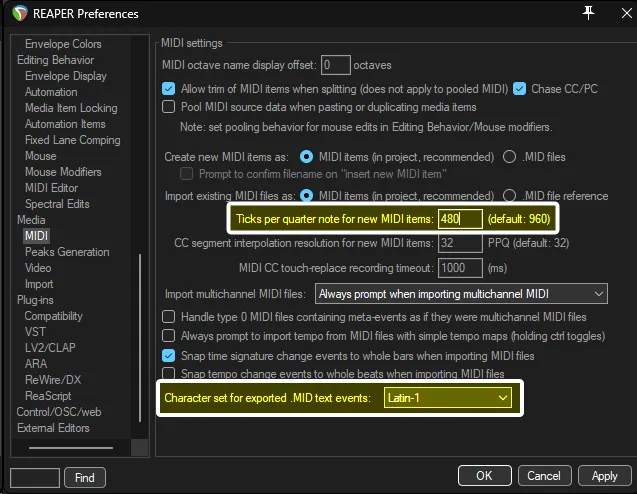Open Compatibility preferences page

53,316
